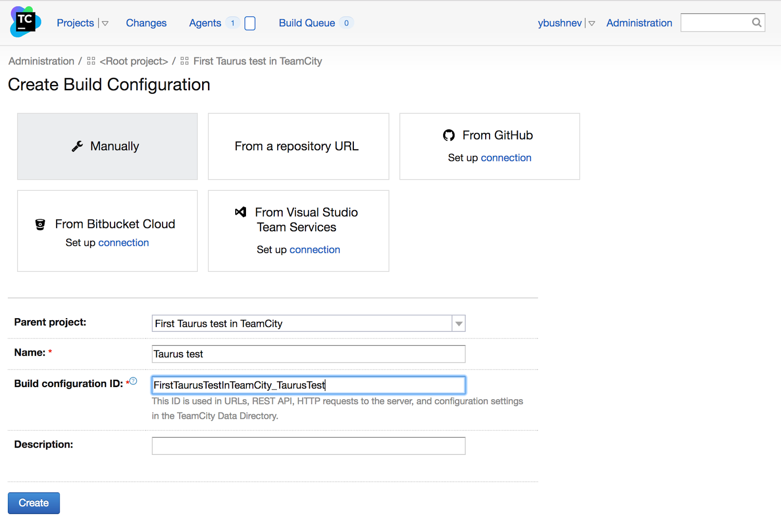This screenshot has width=781, height=532.
Task: Click the wrench icon on Manually card
Action: tap(77, 146)
